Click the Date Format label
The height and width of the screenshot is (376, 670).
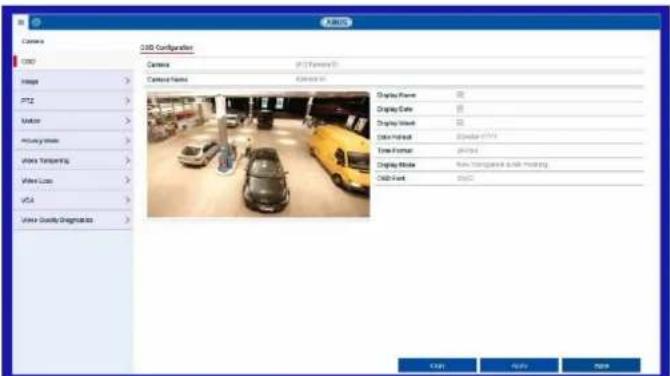394,137
